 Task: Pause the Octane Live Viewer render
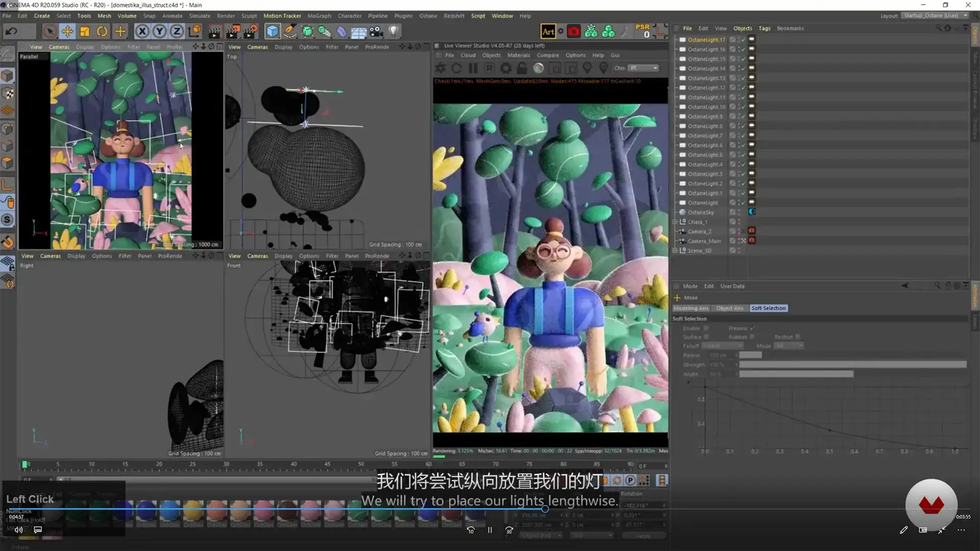(x=473, y=68)
